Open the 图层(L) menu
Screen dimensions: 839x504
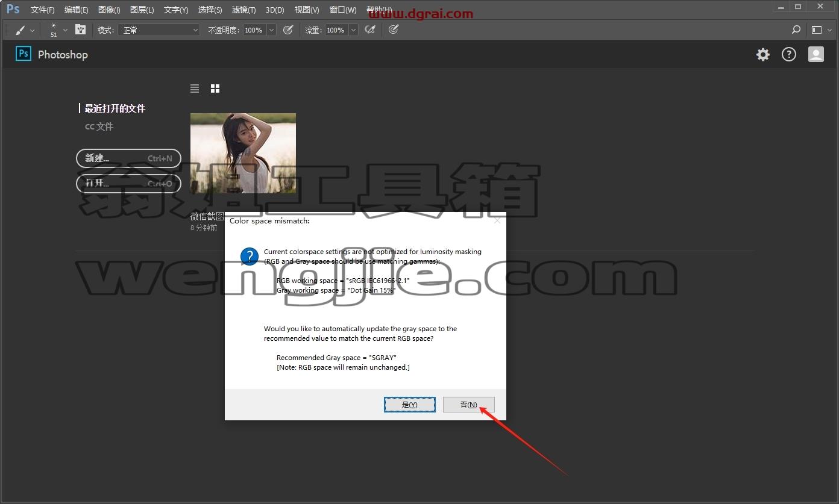pyautogui.click(x=142, y=10)
